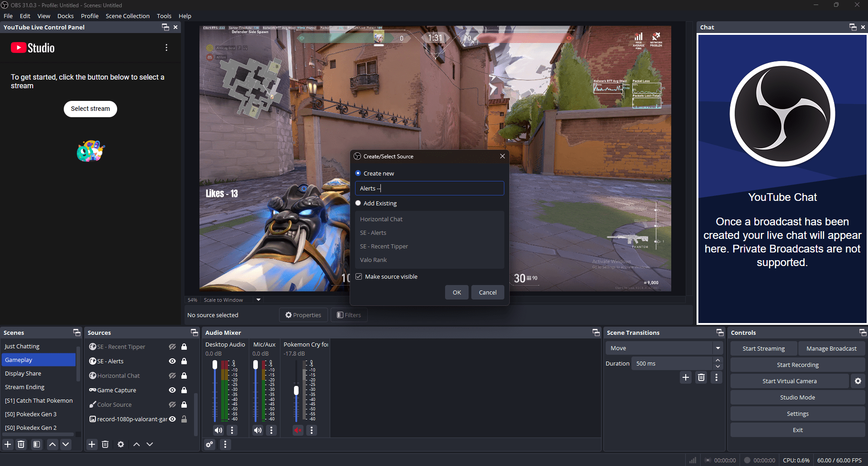868x466 pixels.
Task: Mute the Desktop Audio speaker icon
Action: click(x=218, y=430)
